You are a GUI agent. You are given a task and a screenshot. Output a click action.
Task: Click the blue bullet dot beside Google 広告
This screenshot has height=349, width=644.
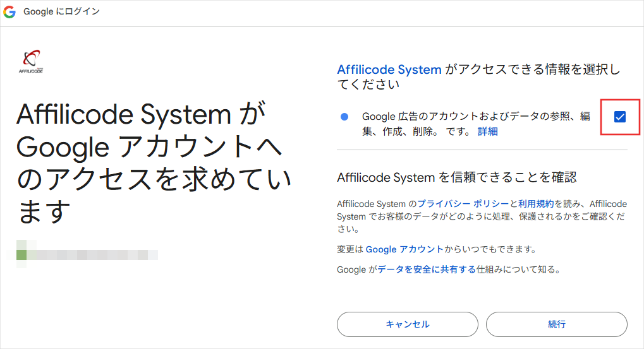(x=344, y=117)
